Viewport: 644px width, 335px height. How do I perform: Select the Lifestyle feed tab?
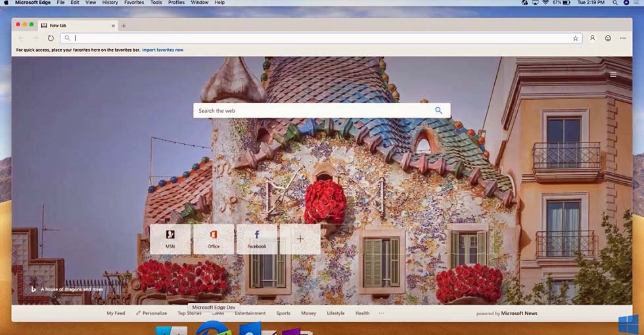coord(336,313)
